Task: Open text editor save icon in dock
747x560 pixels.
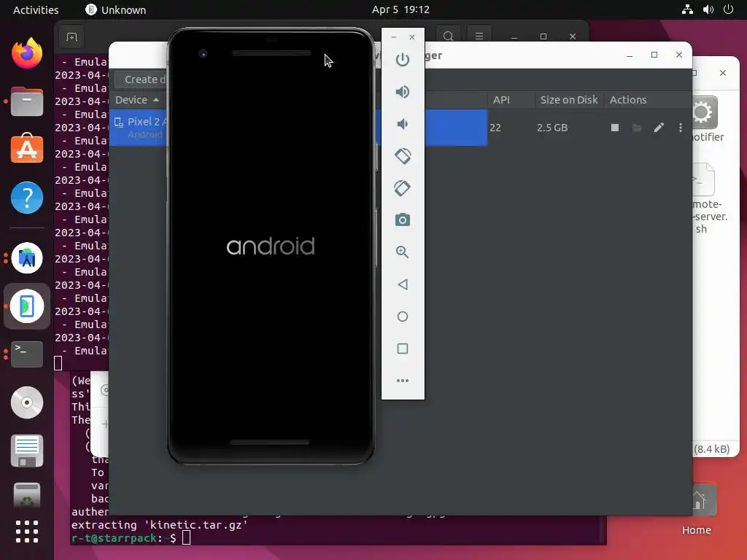Action: click(x=27, y=451)
